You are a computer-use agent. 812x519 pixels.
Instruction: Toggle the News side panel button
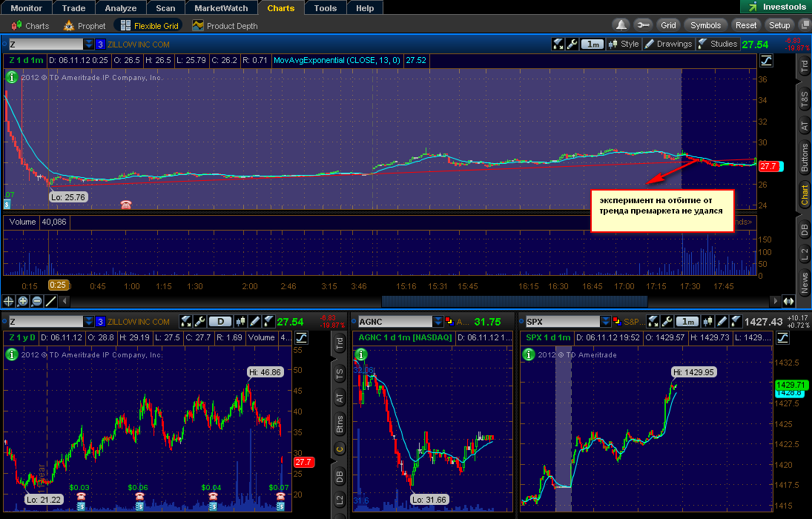[804, 283]
